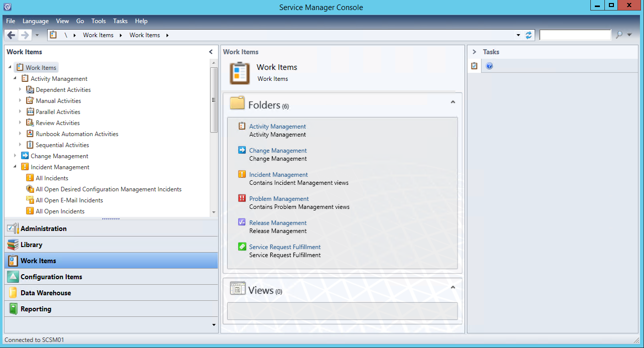Collapse the Folders section
This screenshot has height=348, width=644.
pyautogui.click(x=452, y=102)
